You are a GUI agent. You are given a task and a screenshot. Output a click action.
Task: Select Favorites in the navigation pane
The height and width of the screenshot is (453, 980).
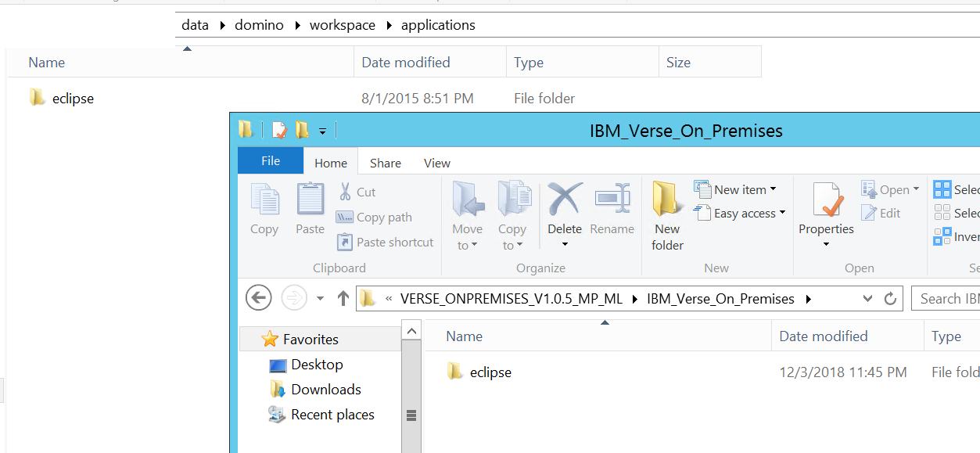tap(311, 340)
